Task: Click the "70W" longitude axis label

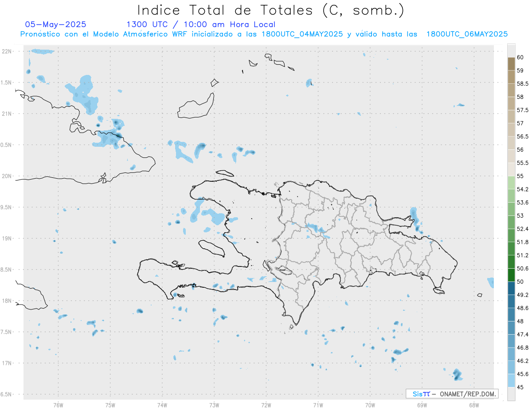Action: point(370,405)
